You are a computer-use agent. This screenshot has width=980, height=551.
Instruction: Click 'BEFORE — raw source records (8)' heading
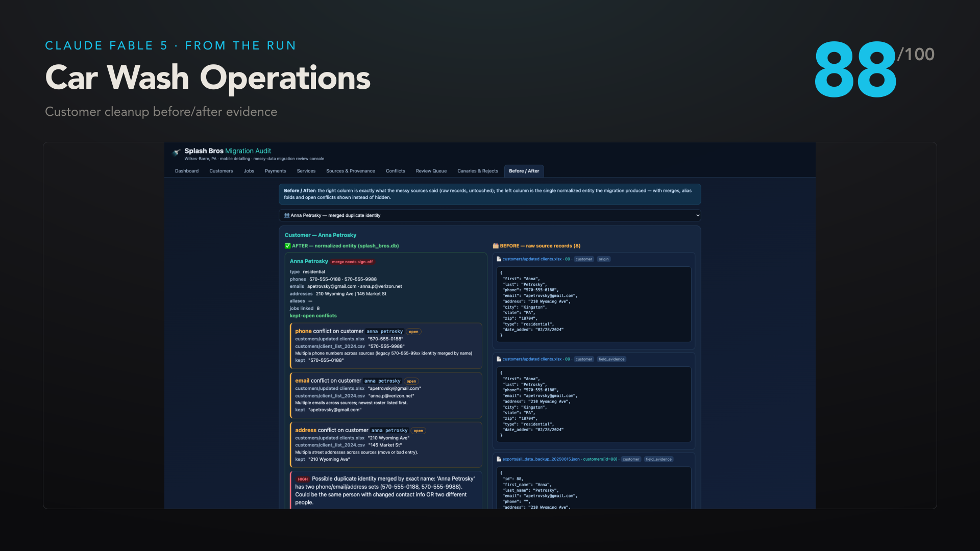tap(540, 246)
